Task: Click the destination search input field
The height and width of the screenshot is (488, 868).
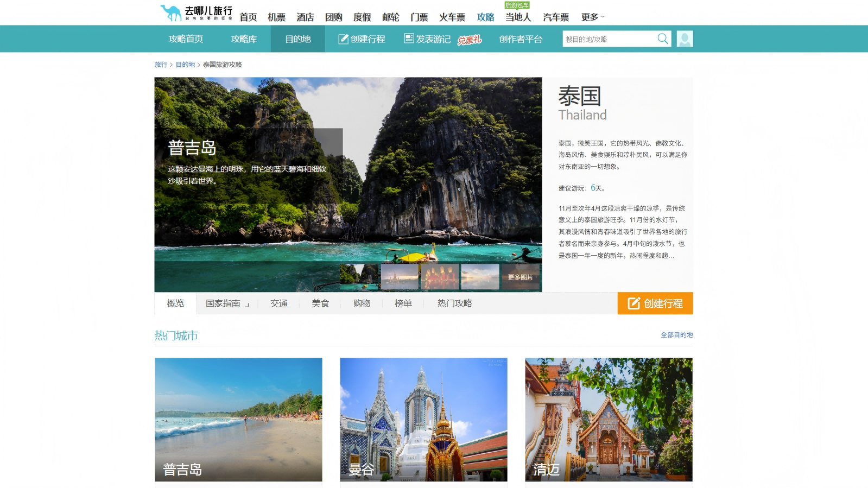Action: (608, 39)
